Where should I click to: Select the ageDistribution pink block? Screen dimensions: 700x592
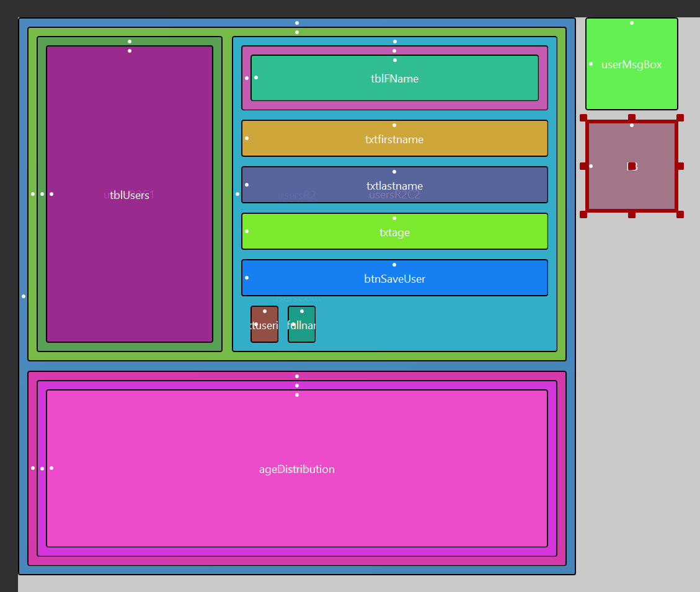point(297,469)
